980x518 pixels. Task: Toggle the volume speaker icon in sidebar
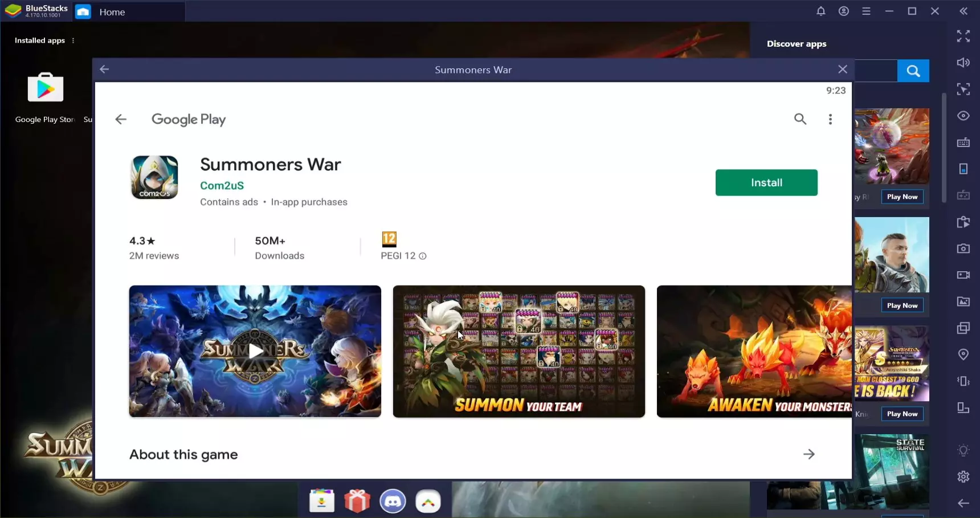point(963,63)
